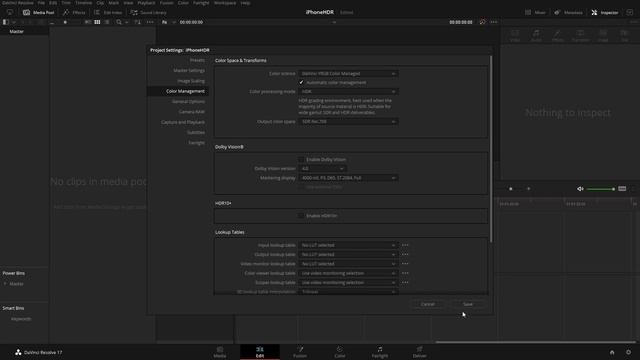Viewport: 640px width, 360px height.
Task: Select Master Settings in sidebar
Action: point(189,70)
